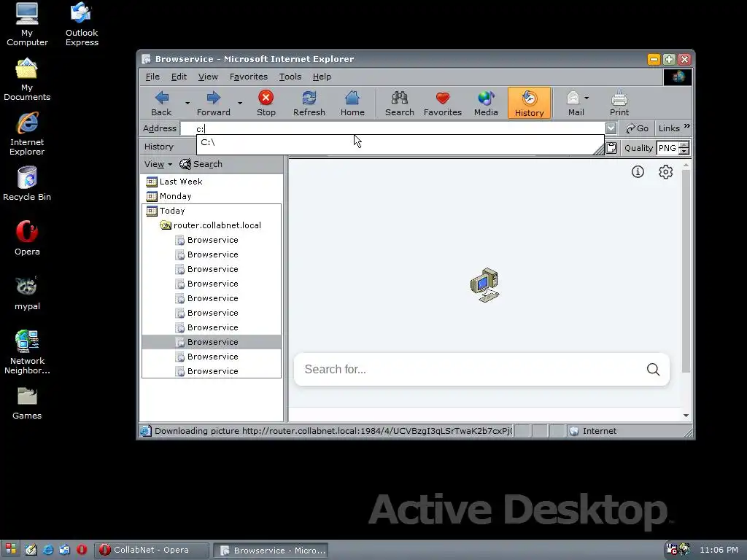Click into the Address input field
This screenshot has width=747, height=560.
(x=393, y=128)
